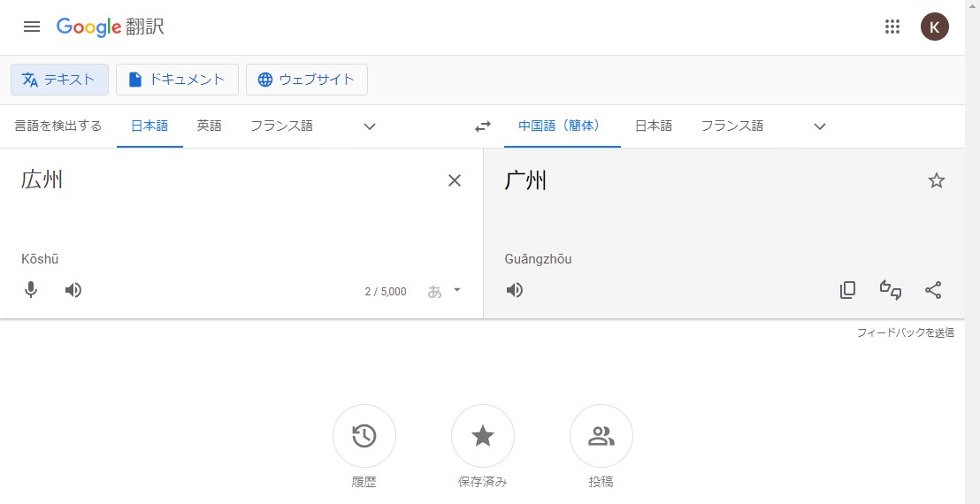The height and width of the screenshot is (504, 980).
Task: Click フィードバックを送信 link
Action: 905,332
